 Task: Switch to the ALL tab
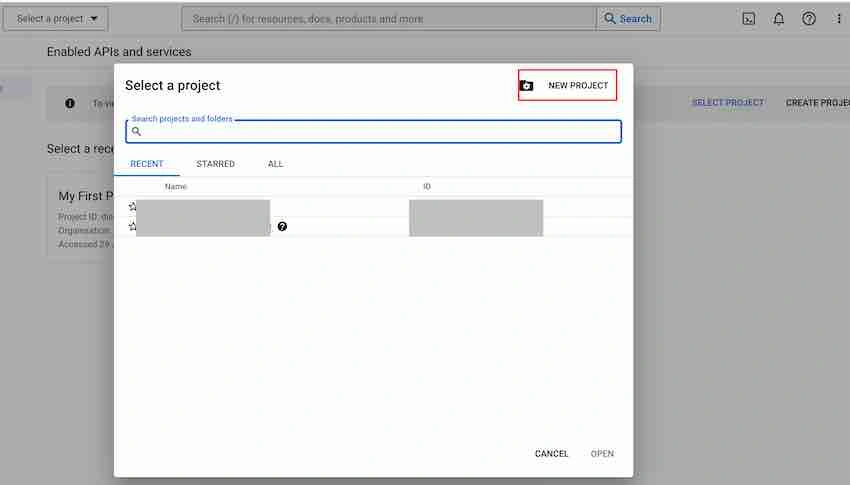(x=275, y=164)
